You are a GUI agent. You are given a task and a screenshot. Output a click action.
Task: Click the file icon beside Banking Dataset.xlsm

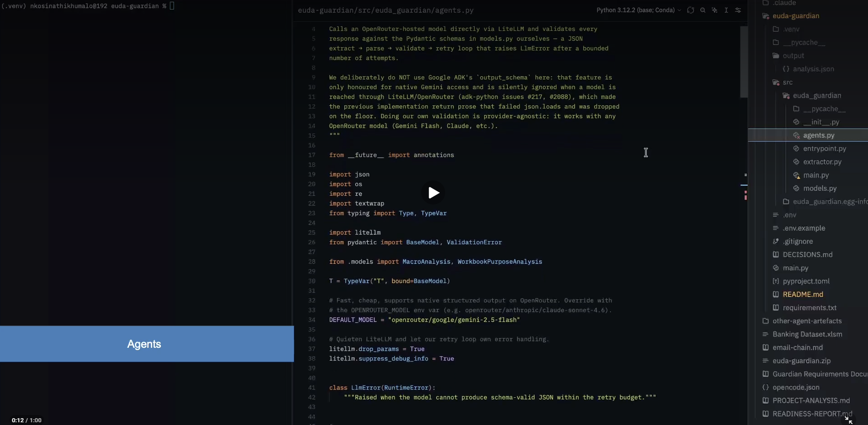[765, 334]
